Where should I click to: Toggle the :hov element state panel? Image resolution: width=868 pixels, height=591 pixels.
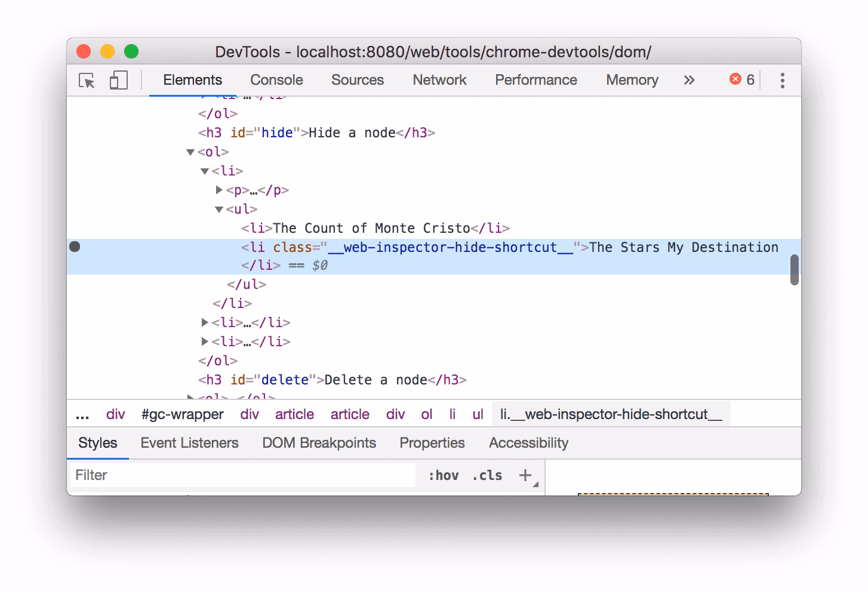point(444,476)
